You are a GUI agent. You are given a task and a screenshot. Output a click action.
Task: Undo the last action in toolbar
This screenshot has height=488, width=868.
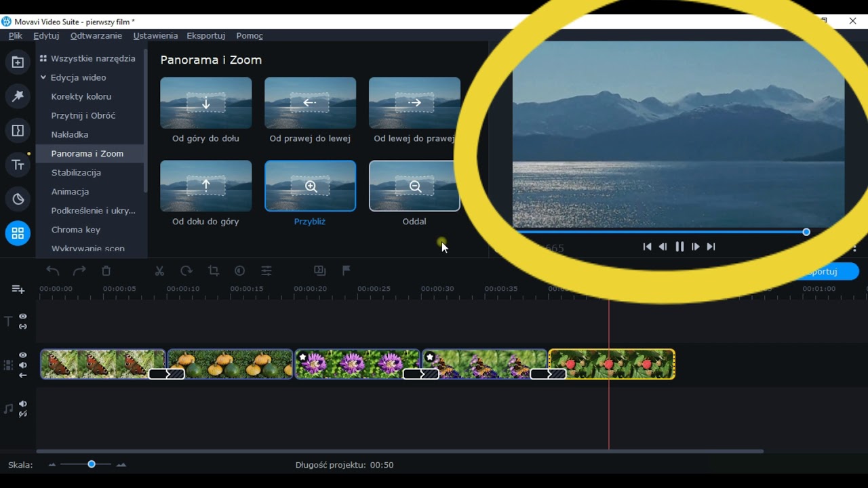pos(53,270)
